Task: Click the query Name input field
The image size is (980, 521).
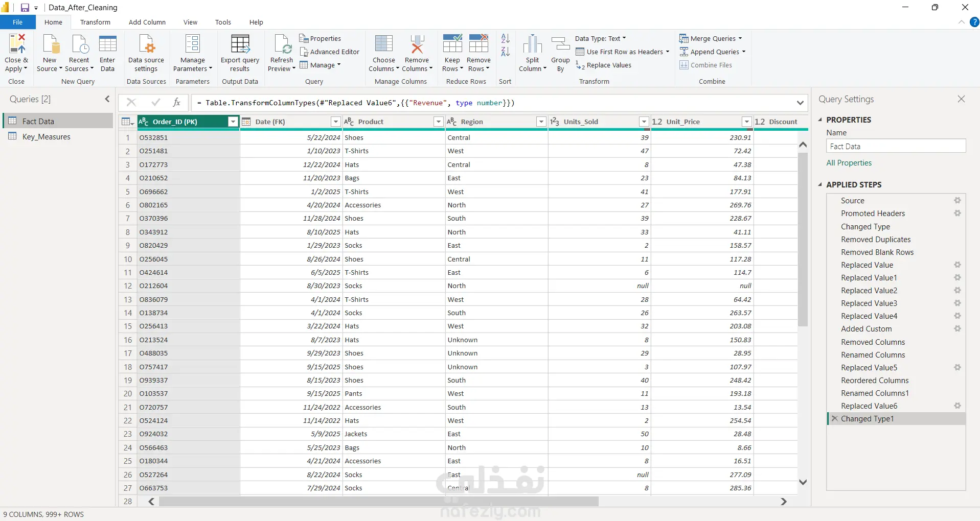Action: [896, 147]
